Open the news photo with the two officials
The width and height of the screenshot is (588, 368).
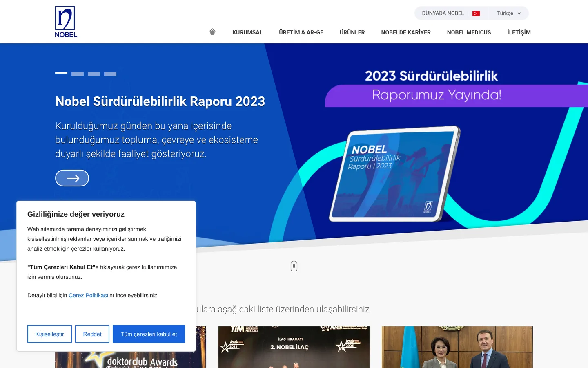[457, 347]
